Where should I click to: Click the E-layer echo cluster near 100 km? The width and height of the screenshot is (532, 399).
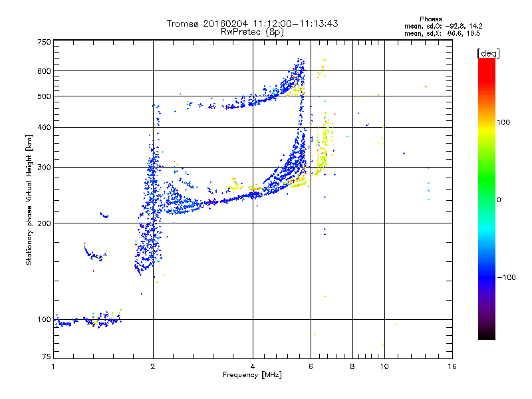click(x=88, y=320)
